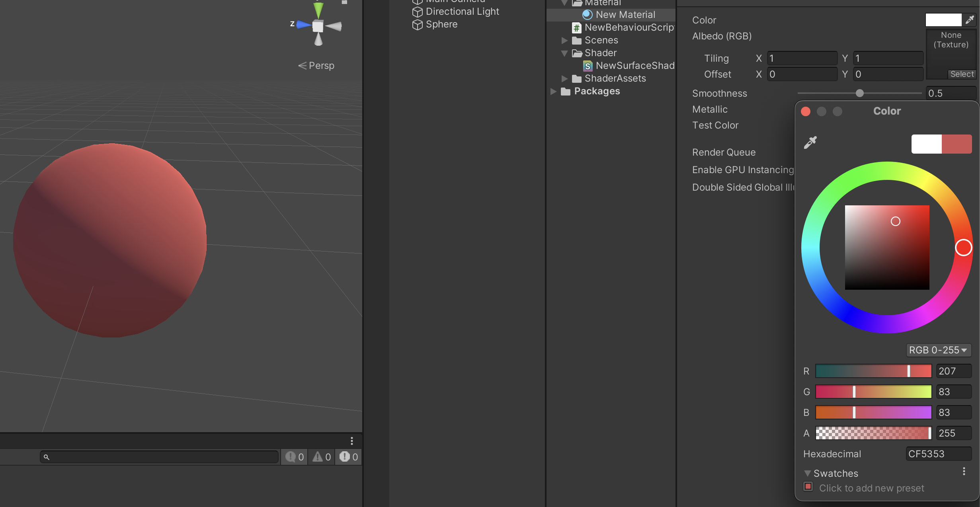The height and width of the screenshot is (507, 980).
Task: Open swatches options three-dot menu
Action: 964,472
